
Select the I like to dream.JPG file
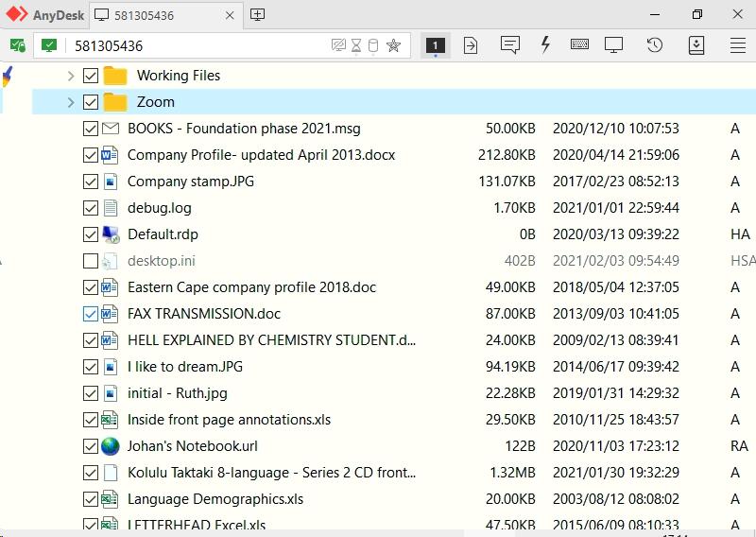tap(185, 367)
